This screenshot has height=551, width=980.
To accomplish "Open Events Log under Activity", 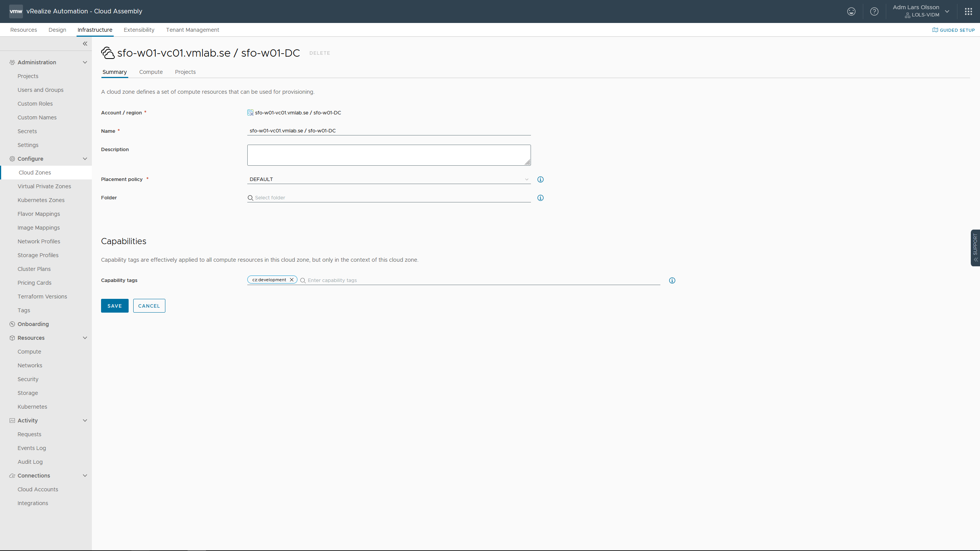I will (32, 448).
